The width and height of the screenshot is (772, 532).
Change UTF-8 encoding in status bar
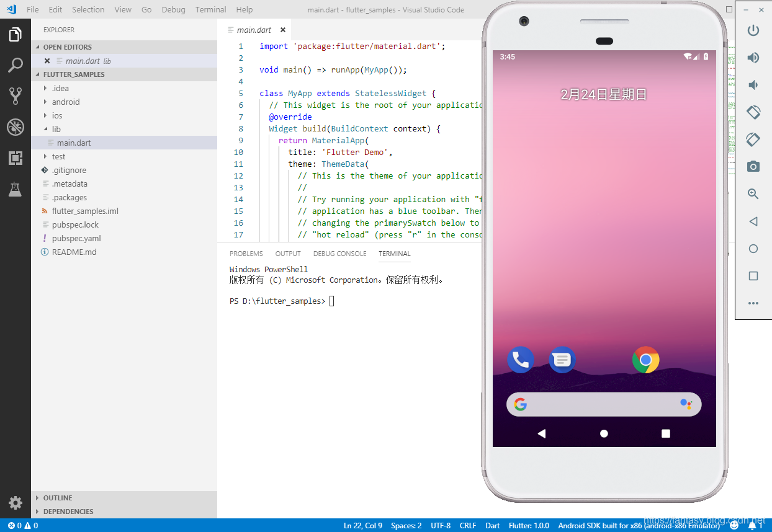[441, 525]
